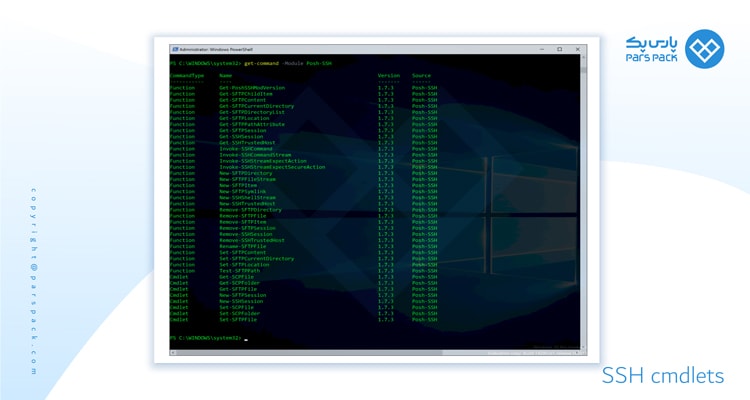The image size is (750, 400).
Task: Select the 'Set-SFTPCurrentDirectory' entry
Action: pyautogui.click(x=257, y=259)
